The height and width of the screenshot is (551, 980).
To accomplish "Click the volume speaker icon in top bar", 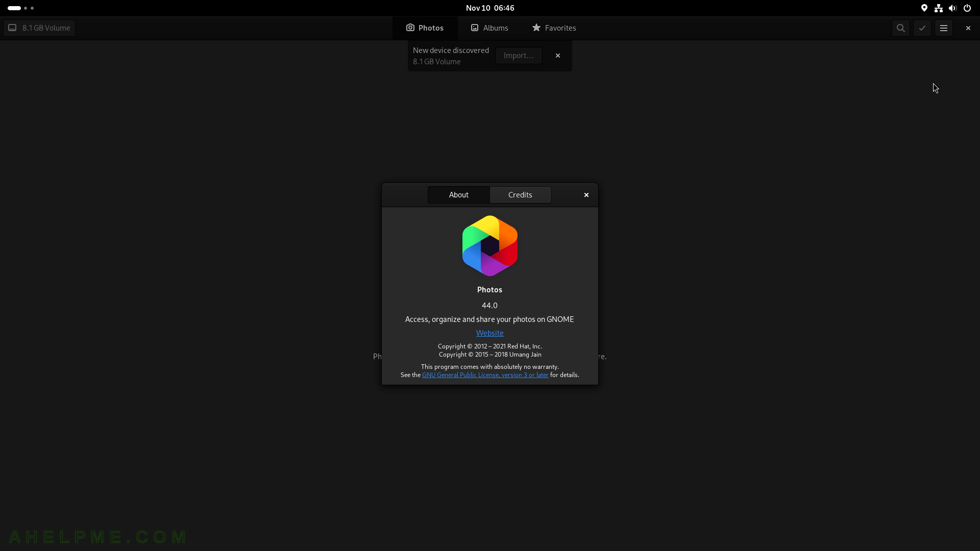I will pos(952,8).
